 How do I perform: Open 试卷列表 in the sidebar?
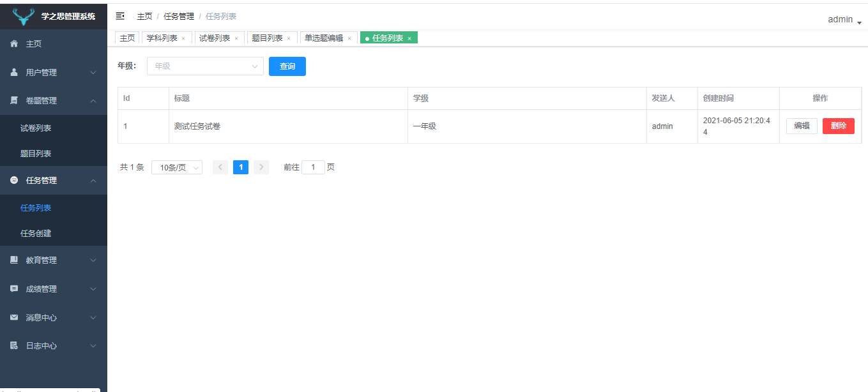tap(54, 128)
